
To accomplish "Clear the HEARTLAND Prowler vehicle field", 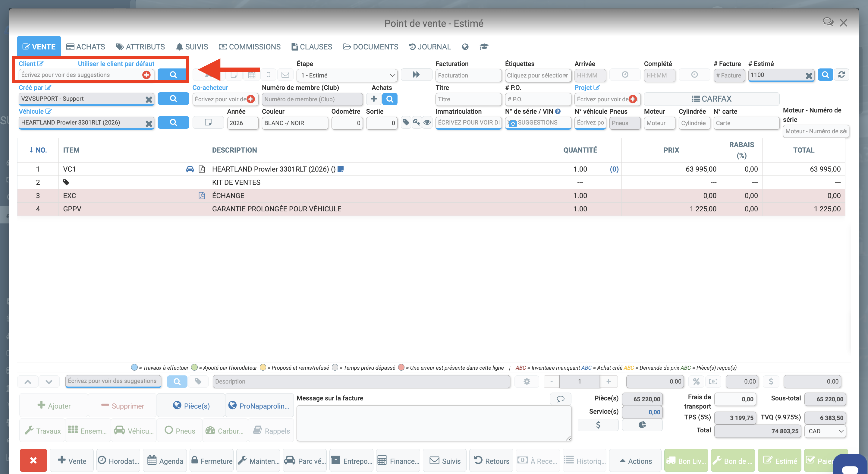I will [x=149, y=123].
